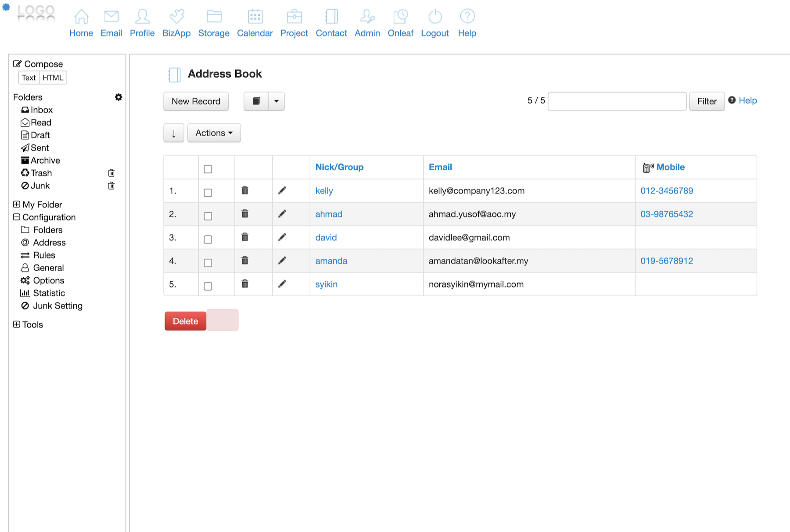This screenshot has width=790, height=532.
Task: Click the filter search text field
Action: click(x=617, y=101)
